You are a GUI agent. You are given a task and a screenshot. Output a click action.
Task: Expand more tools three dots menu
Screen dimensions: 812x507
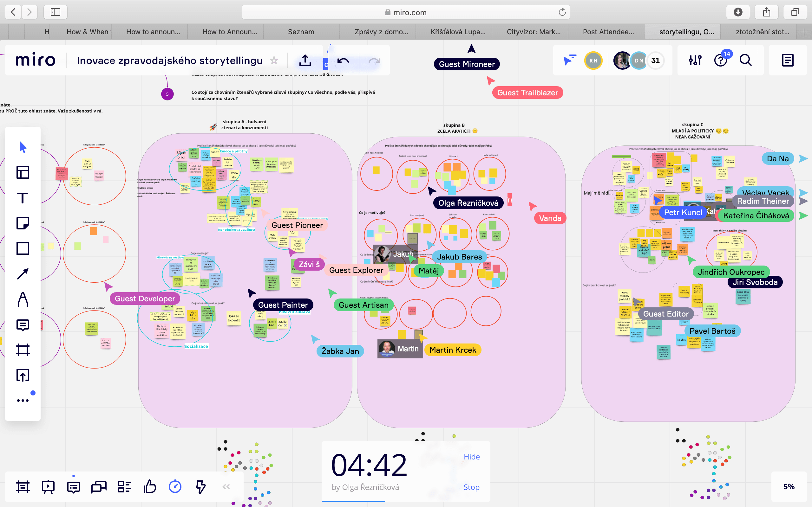[23, 400]
